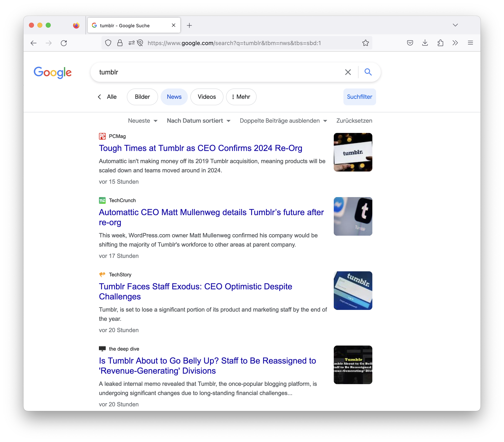Click the forward navigation arrow
The height and width of the screenshot is (442, 504).
tap(49, 43)
